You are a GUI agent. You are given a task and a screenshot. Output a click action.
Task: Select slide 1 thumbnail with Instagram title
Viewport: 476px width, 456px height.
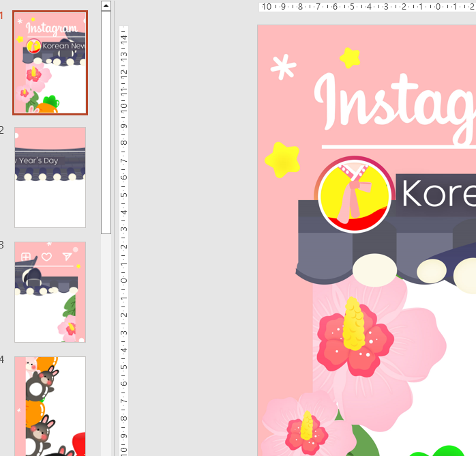(50, 63)
